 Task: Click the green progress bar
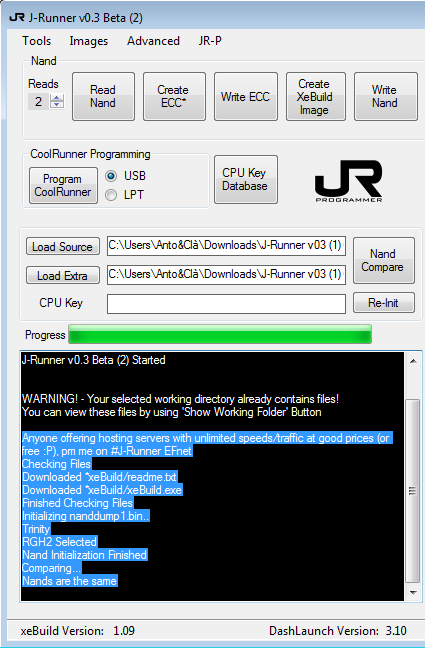(220, 334)
